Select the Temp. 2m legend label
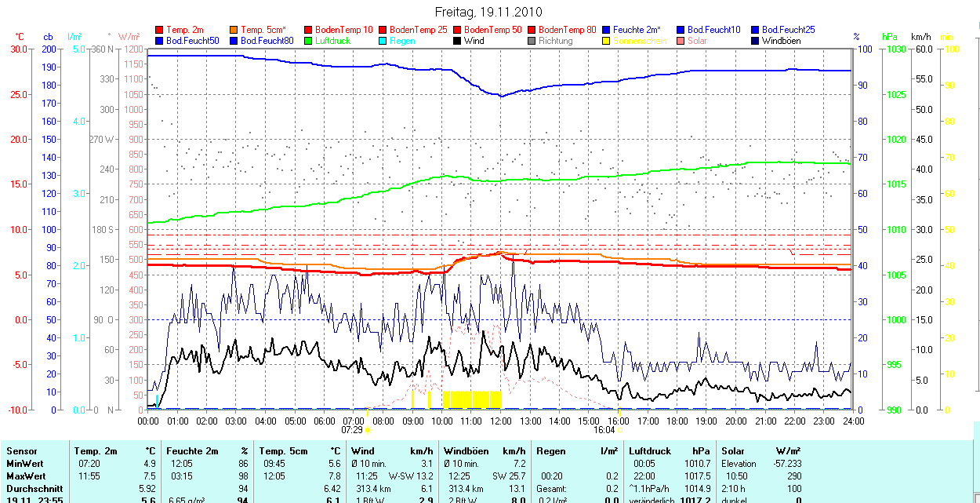The height and width of the screenshot is (503, 980). [185, 30]
